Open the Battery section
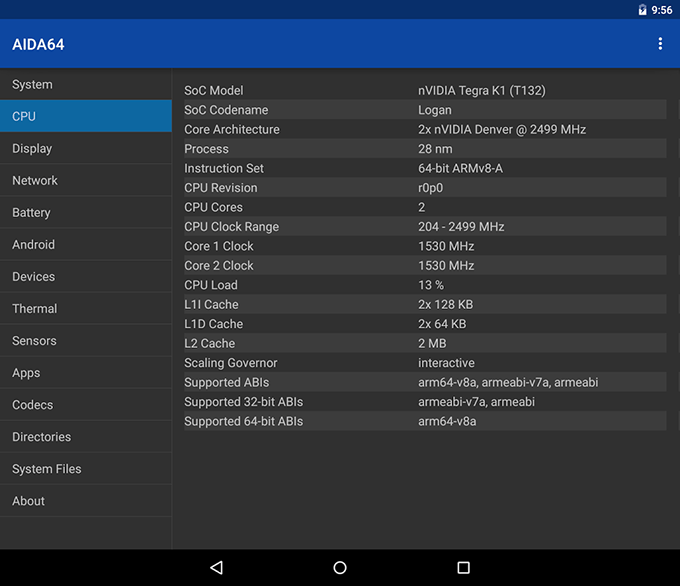Image resolution: width=680 pixels, height=586 pixels. [86, 213]
